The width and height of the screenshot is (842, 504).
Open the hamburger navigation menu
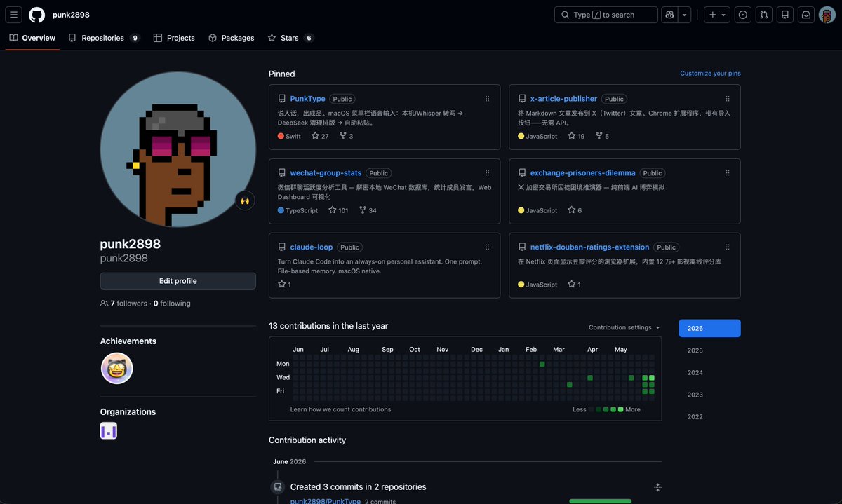click(14, 15)
